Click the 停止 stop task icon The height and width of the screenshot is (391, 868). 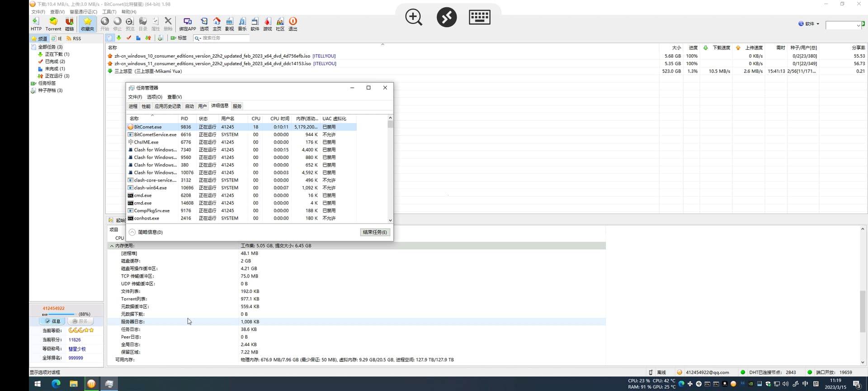[x=118, y=24]
